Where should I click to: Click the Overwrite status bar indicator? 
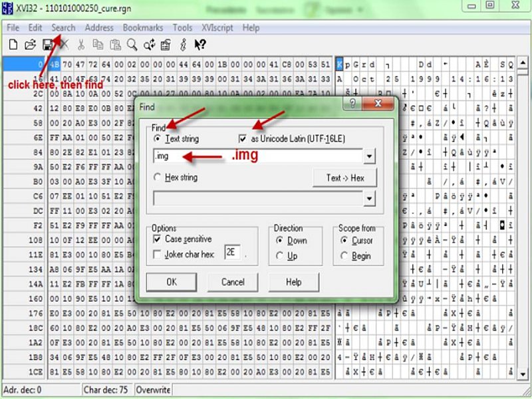tap(153, 390)
